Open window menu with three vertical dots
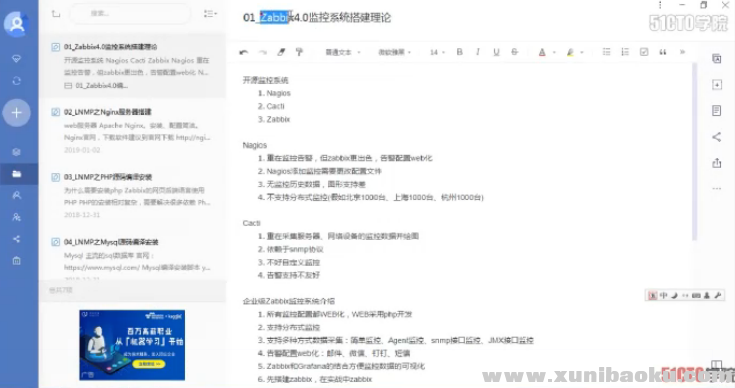The height and width of the screenshot is (388, 735). 660,5
